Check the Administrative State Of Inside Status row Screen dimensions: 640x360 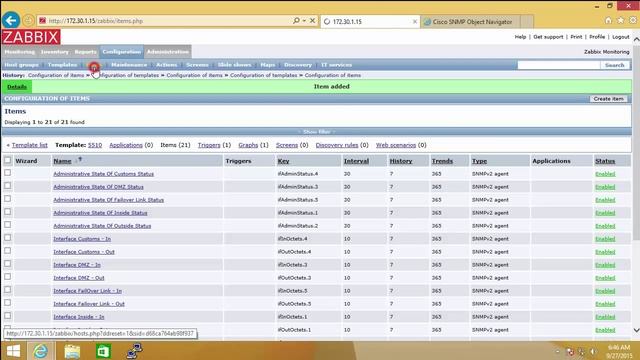(7, 212)
